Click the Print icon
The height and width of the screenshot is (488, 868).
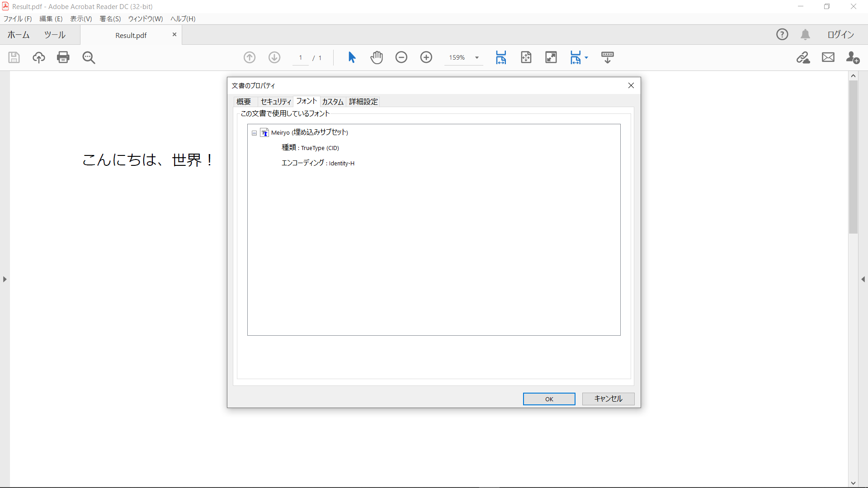tap(63, 57)
